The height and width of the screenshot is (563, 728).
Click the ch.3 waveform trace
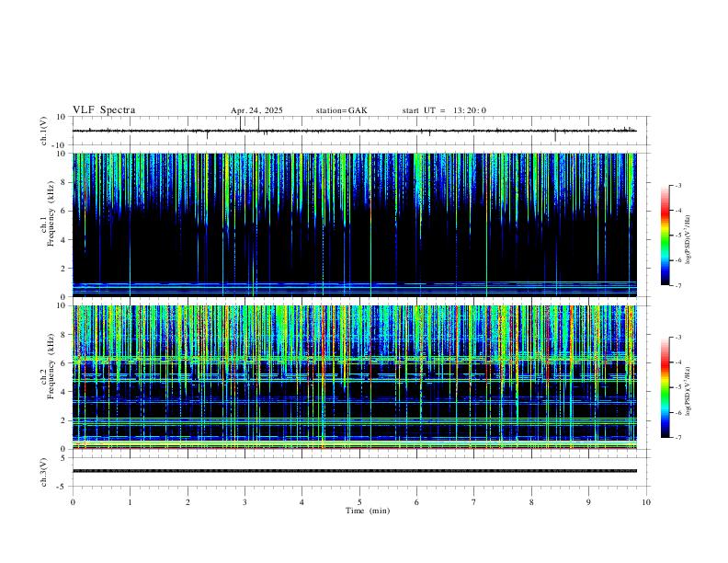click(x=354, y=471)
